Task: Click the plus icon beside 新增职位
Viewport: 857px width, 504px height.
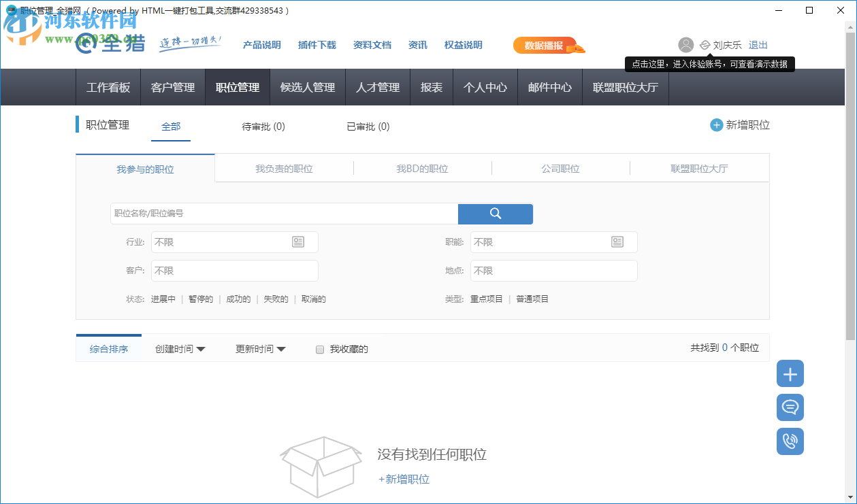Action: [716, 124]
